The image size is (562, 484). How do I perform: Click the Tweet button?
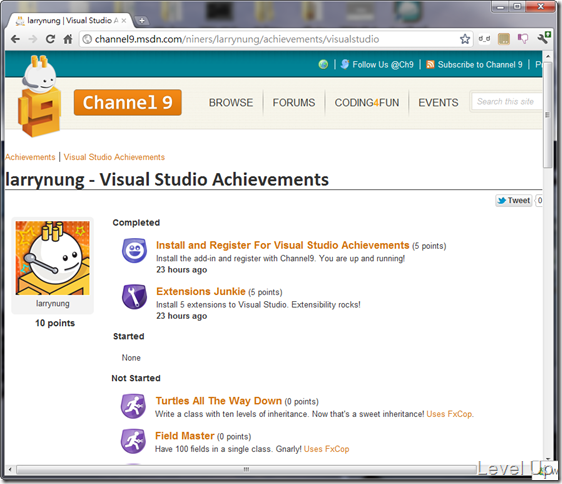click(514, 200)
